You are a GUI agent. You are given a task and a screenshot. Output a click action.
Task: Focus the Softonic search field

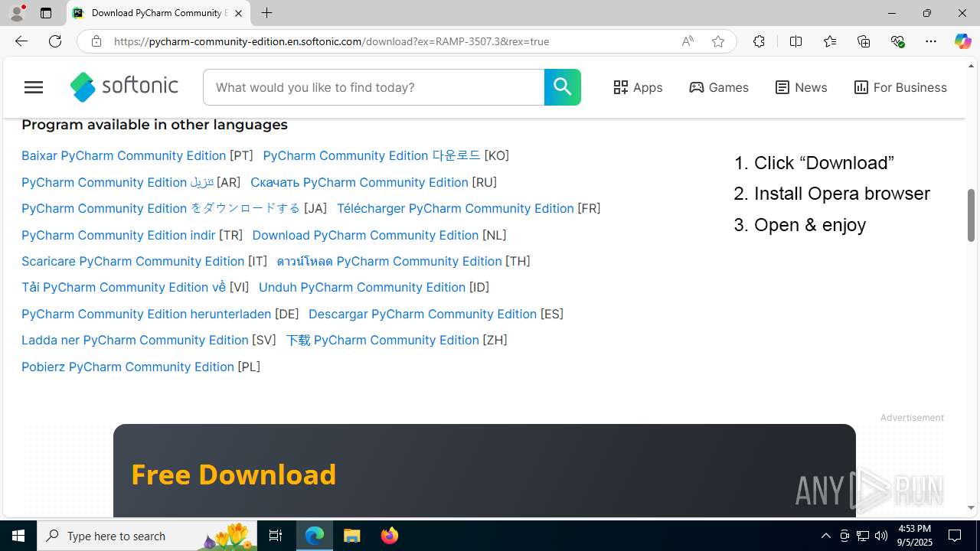click(x=374, y=87)
